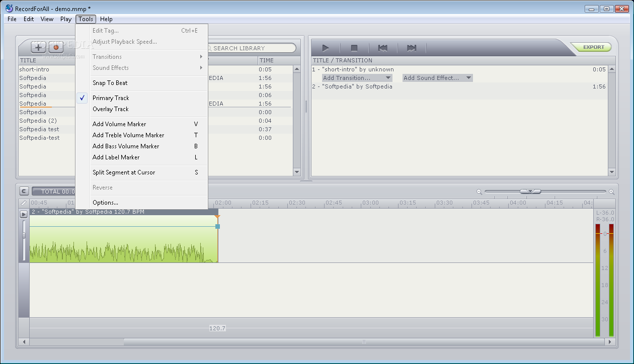634x364 pixels.
Task: Click the 03:00 mark on timeline ruler
Action: point(370,203)
